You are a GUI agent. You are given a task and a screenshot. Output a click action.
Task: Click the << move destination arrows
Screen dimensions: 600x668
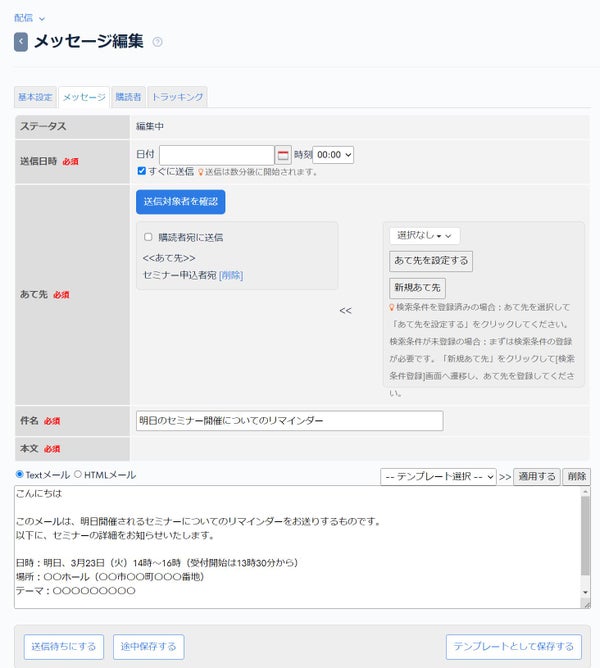point(346,311)
